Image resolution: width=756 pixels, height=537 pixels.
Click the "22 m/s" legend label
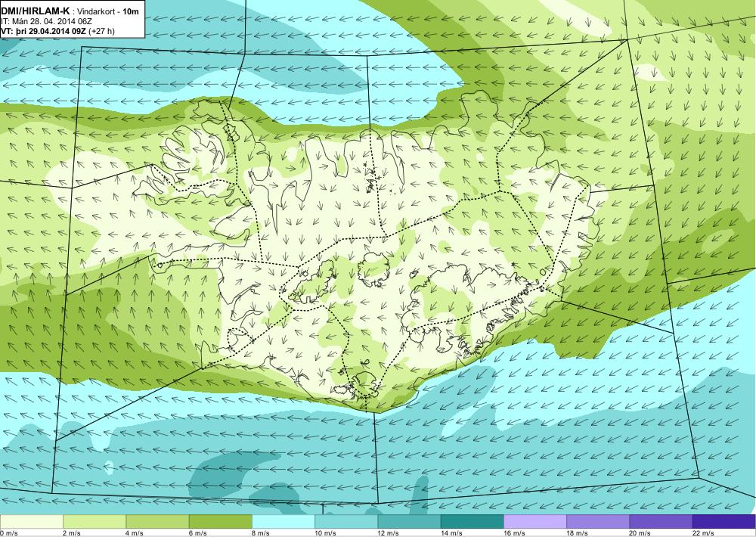pyautogui.click(x=703, y=533)
